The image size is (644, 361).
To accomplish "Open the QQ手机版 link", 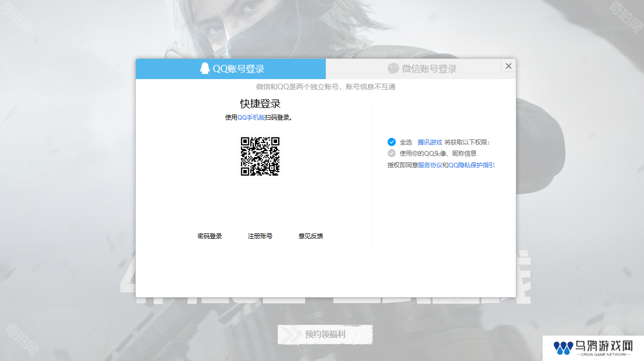I will (251, 118).
